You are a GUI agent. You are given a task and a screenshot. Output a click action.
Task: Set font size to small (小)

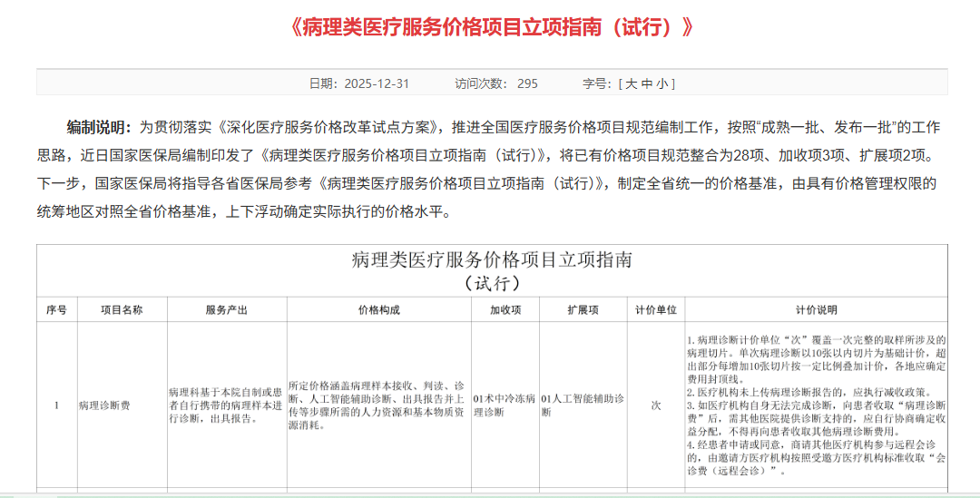pos(661,83)
